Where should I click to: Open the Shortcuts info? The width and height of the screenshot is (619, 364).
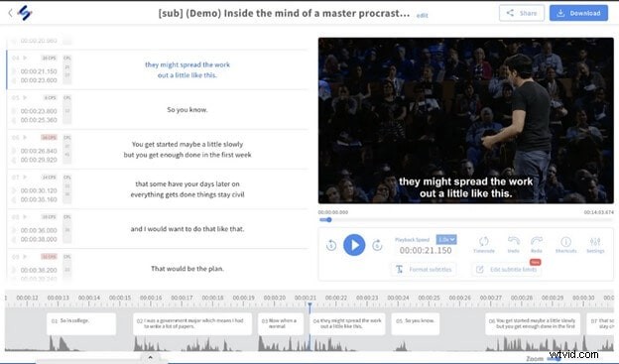click(565, 245)
